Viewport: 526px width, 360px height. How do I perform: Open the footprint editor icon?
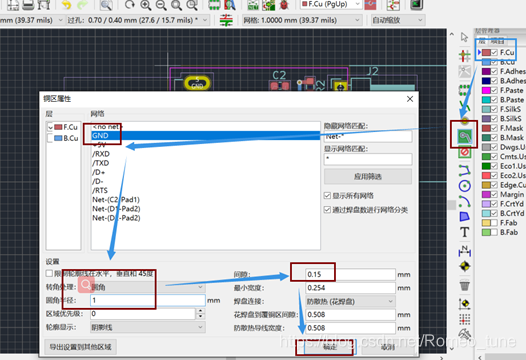(214, 5)
